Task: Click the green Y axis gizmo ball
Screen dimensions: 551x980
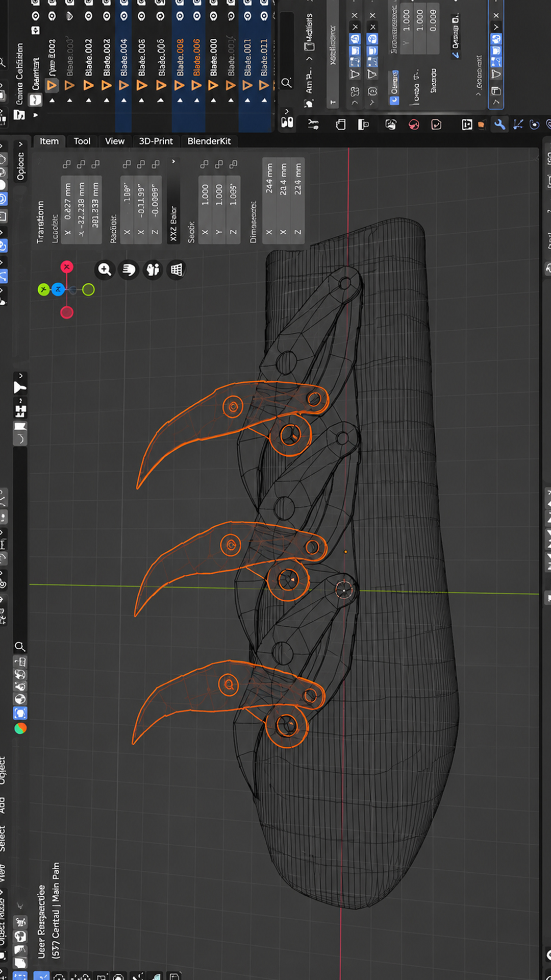Action: point(44,290)
